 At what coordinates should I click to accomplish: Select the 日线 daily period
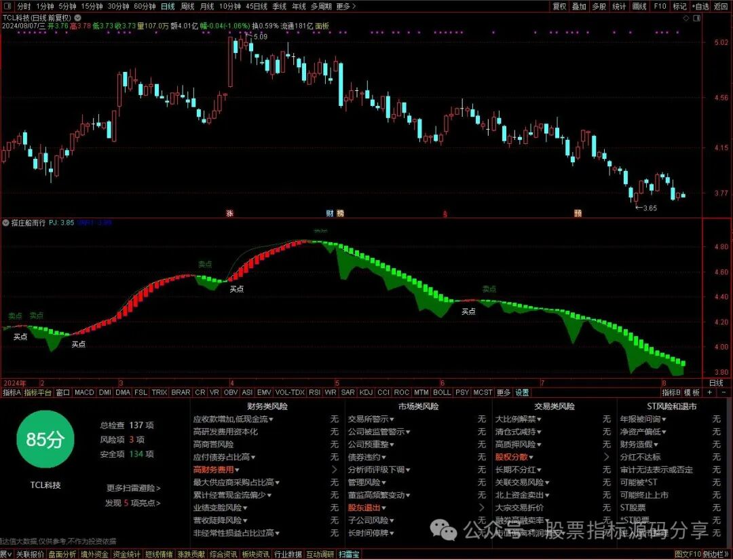coord(168,6)
